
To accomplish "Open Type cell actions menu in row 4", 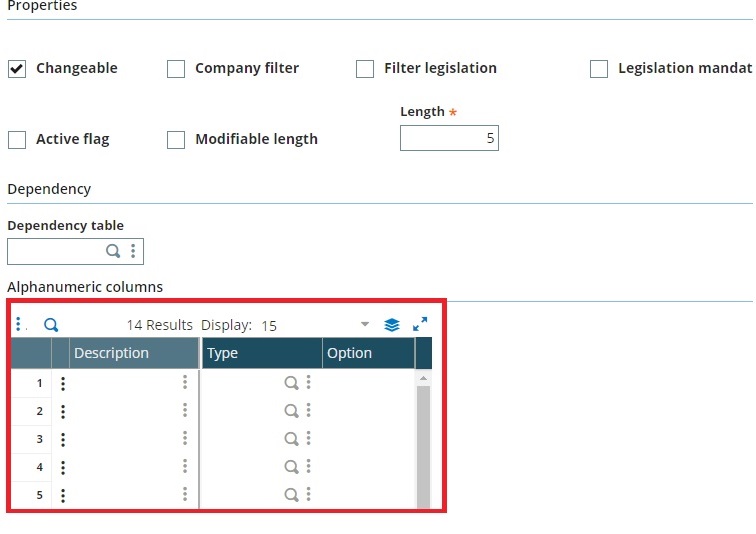I will click(309, 466).
